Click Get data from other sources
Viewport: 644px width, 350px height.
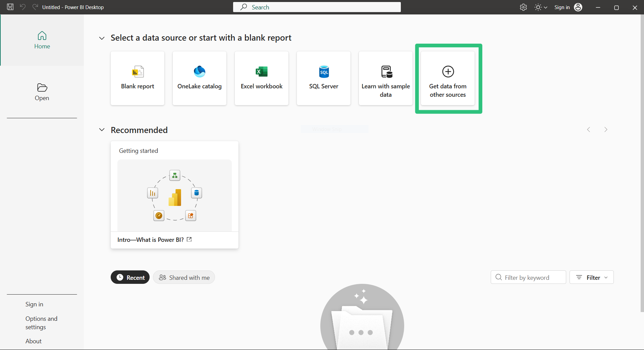(x=448, y=78)
